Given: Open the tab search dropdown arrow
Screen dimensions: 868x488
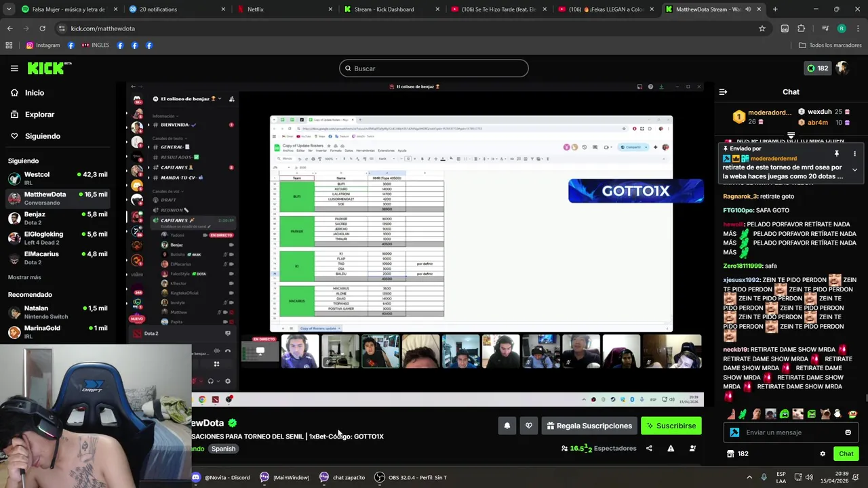Looking at the screenshot, I should click(9, 9).
